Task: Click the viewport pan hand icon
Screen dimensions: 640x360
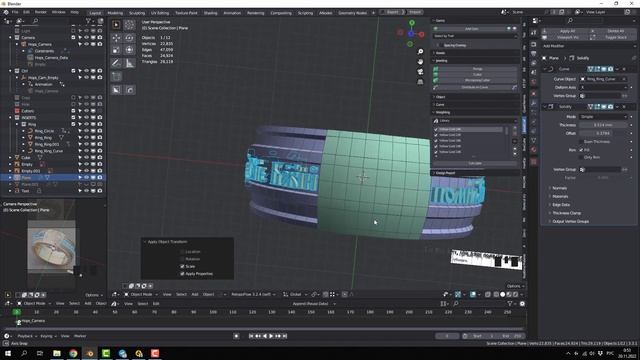Action: (420, 62)
